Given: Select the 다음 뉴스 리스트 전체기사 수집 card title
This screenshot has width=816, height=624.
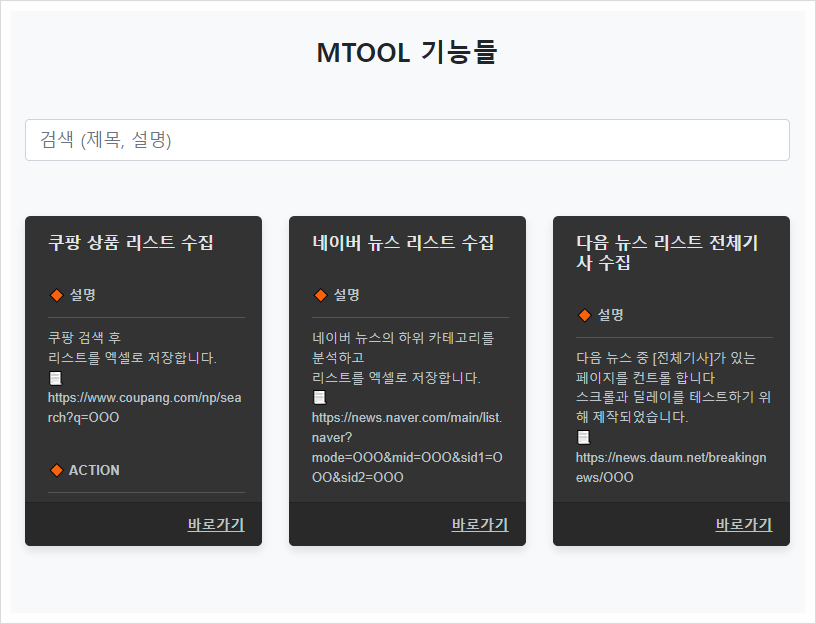Looking at the screenshot, I should (667, 253).
